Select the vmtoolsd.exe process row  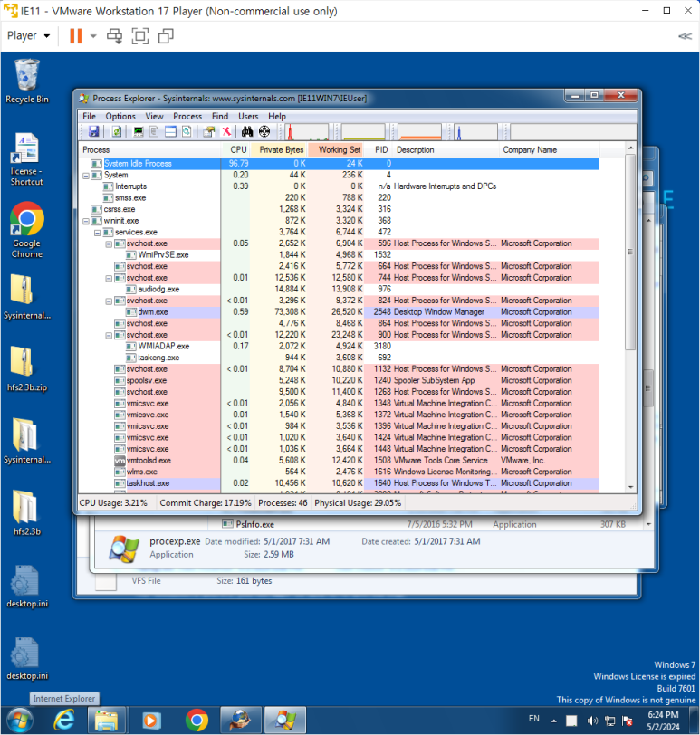pyautogui.click(x=339, y=461)
